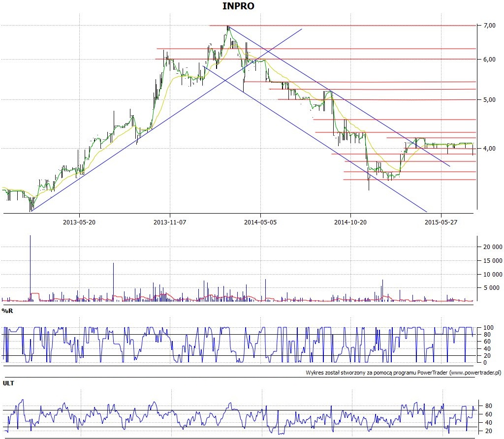Click the 0 value on %R axis

point(485,363)
